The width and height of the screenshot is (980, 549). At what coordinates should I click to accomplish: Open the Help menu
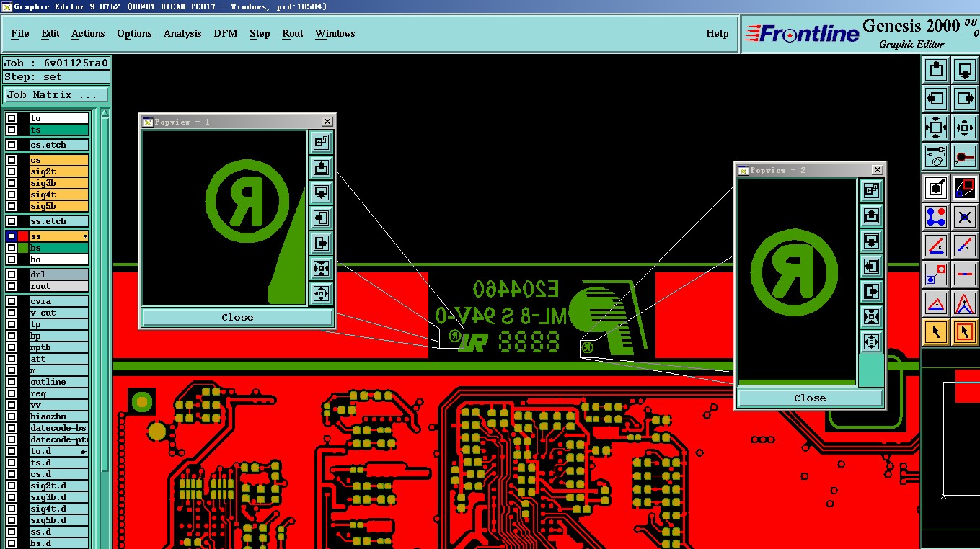pyautogui.click(x=718, y=34)
